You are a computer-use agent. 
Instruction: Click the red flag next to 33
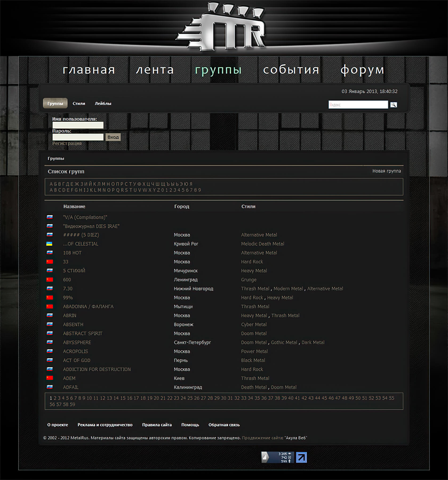tap(50, 262)
